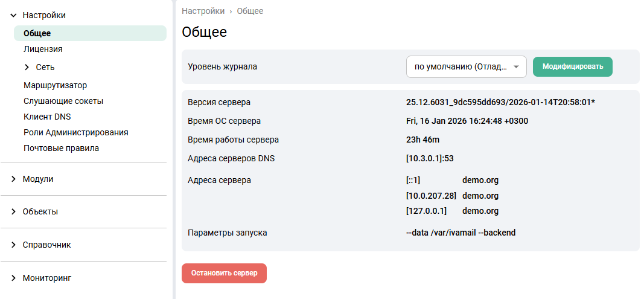Select Общее in the sidebar
Viewport: 644px width, 299px height.
point(37,33)
